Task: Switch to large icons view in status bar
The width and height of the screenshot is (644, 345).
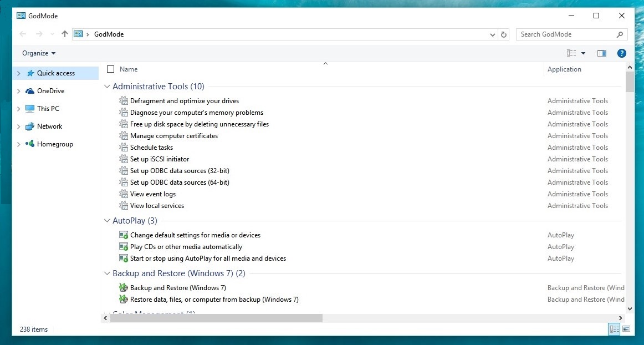Action: [626, 329]
